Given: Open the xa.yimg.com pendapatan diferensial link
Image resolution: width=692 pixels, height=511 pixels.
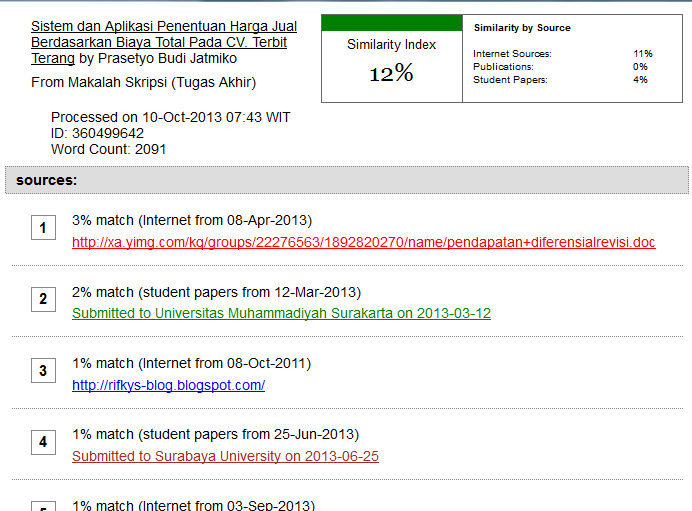Looking at the screenshot, I should (x=363, y=242).
